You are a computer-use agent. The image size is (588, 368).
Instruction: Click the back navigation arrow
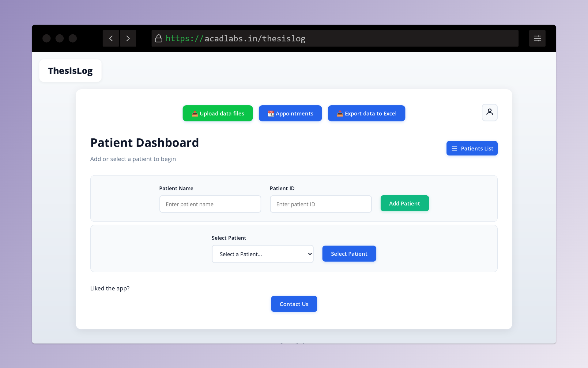point(111,38)
